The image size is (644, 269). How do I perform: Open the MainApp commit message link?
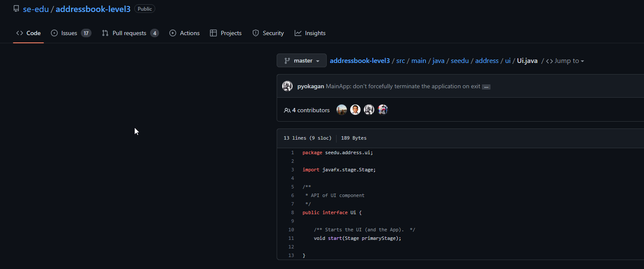(403, 86)
